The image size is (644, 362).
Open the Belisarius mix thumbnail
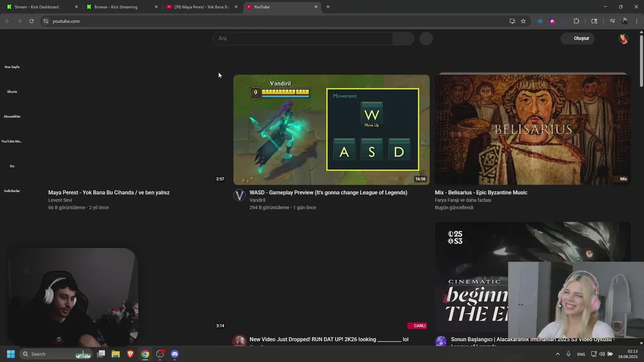click(533, 130)
